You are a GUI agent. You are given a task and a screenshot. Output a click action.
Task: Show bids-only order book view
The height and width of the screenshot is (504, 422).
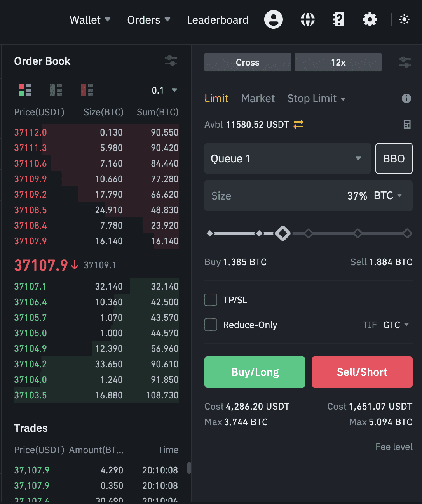pyautogui.click(x=56, y=90)
